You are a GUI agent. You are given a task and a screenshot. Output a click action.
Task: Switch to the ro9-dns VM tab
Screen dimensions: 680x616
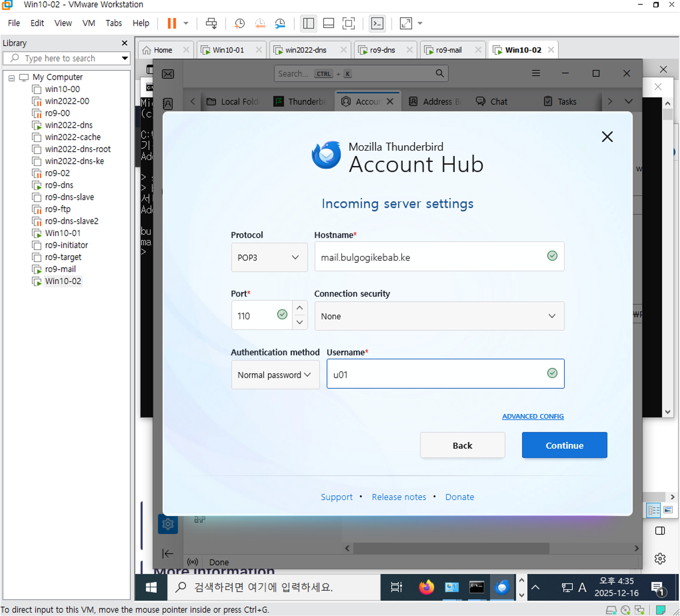point(382,50)
